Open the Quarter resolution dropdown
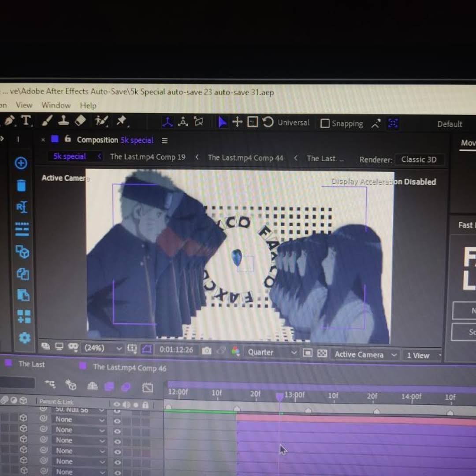The height and width of the screenshot is (476, 476). 271,352
